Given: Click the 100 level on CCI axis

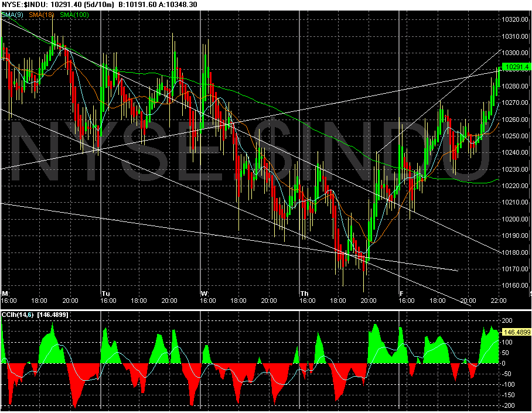Looking at the screenshot, I should tap(507, 342).
